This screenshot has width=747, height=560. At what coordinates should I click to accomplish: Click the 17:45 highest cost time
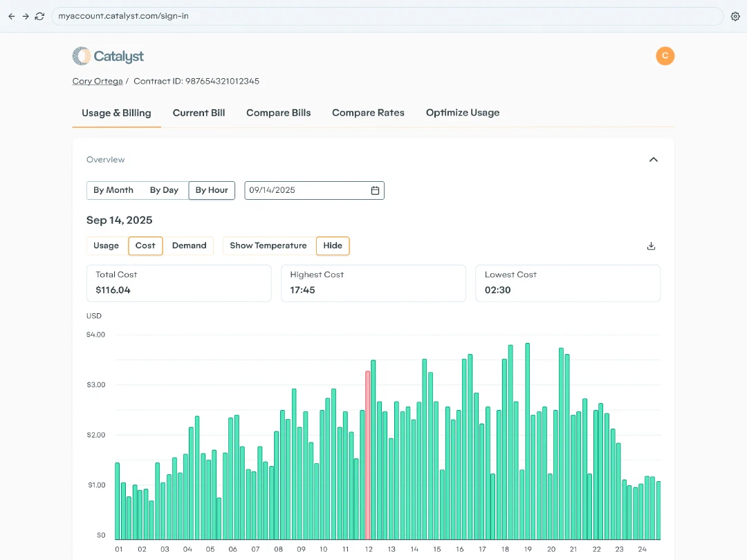coord(302,290)
